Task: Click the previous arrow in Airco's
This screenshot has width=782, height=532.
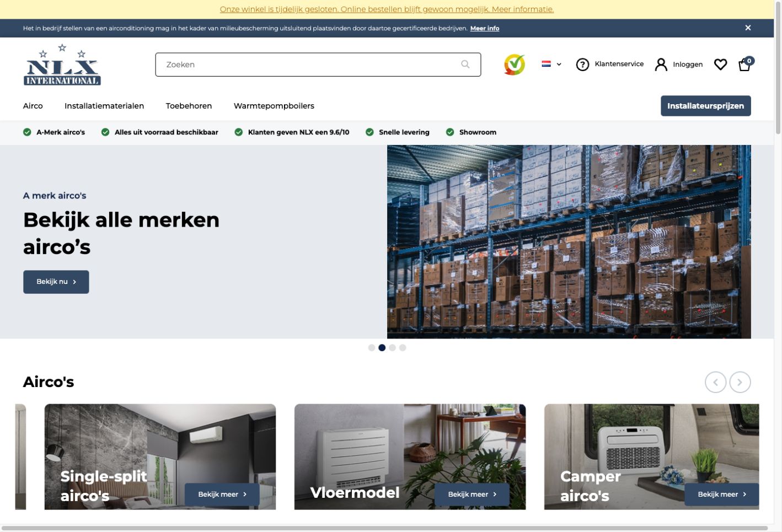Action: click(716, 382)
